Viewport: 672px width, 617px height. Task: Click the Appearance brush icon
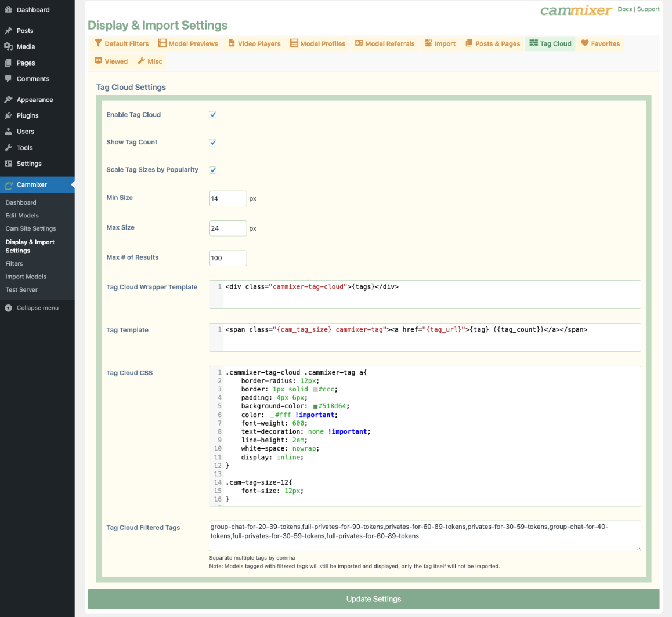pos(8,100)
